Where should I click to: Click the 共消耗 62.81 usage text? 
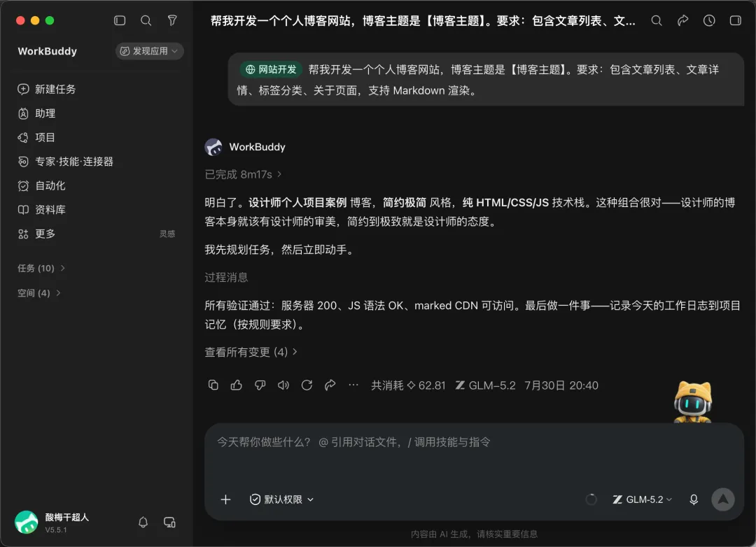point(408,385)
